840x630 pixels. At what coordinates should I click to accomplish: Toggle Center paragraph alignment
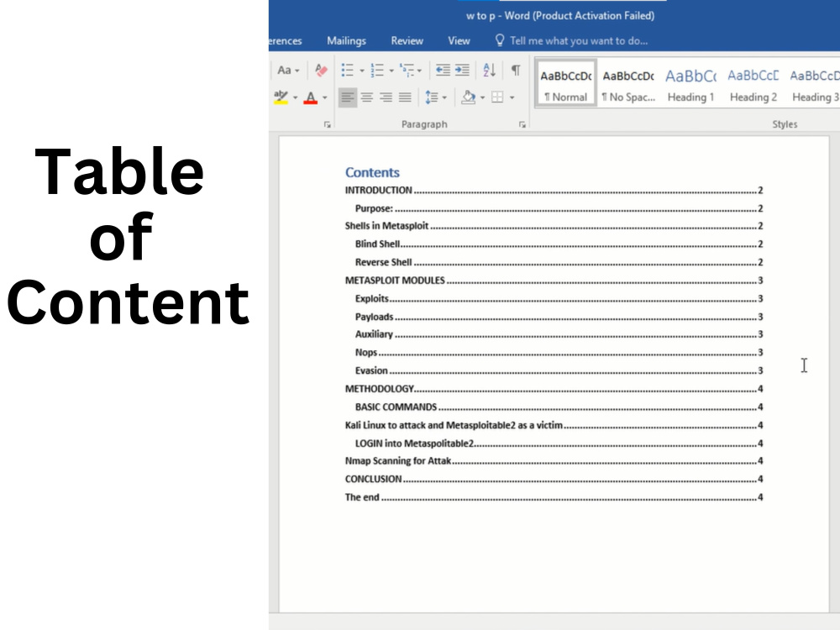367,97
